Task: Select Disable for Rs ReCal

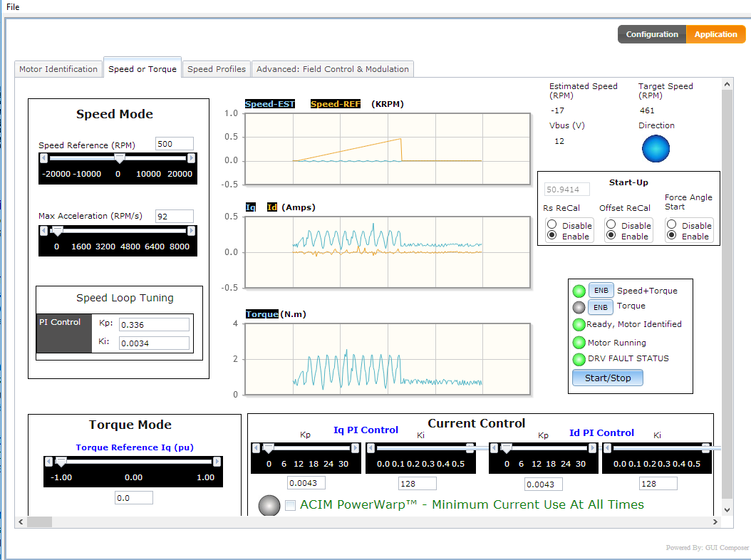Action: coord(551,224)
